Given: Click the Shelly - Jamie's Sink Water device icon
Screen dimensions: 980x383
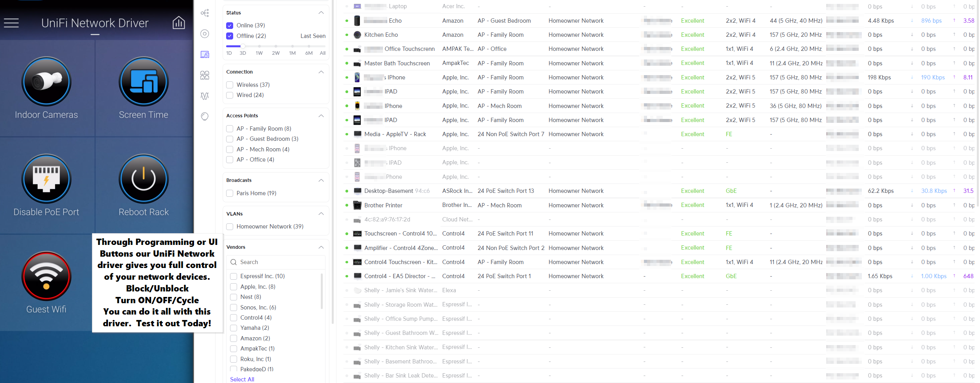Looking at the screenshot, I should click(x=357, y=290).
